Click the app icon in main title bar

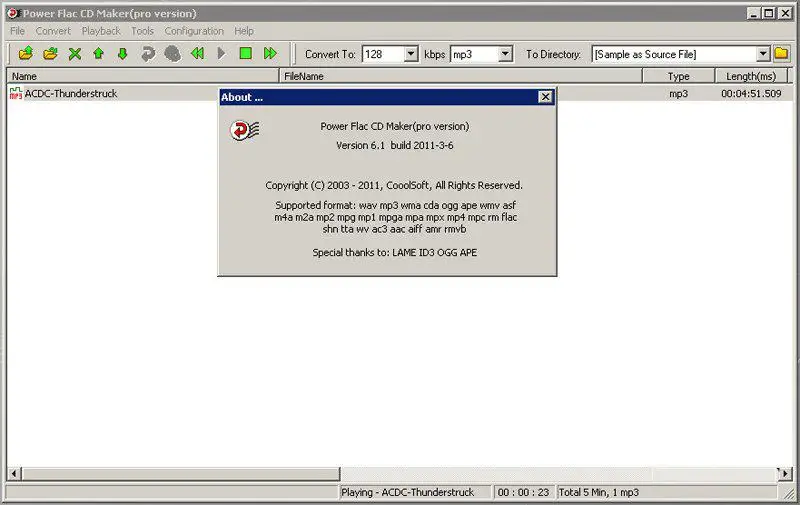tap(13, 13)
